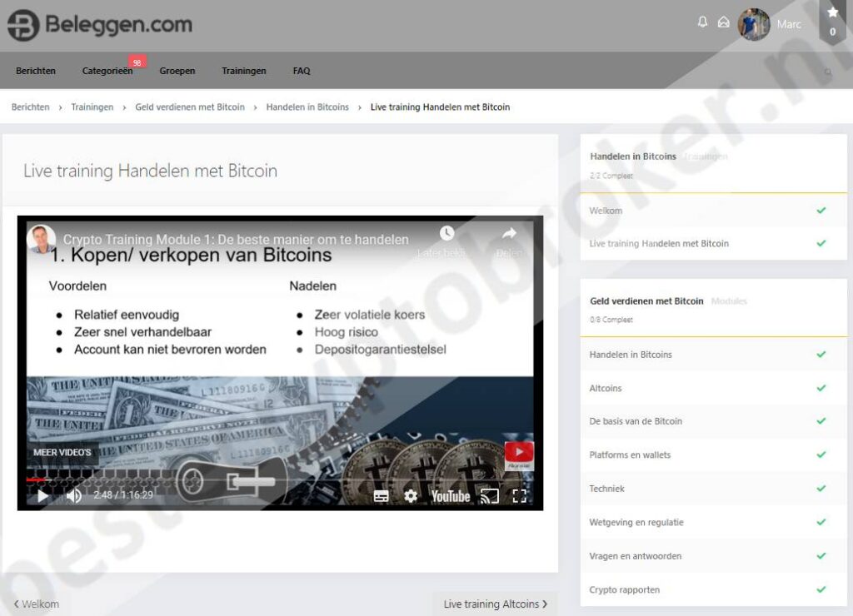Image resolution: width=853 pixels, height=616 pixels.
Task: Click breadcrumb Geld verdienen met Bitcoin
Action: [x=190, y=107]
